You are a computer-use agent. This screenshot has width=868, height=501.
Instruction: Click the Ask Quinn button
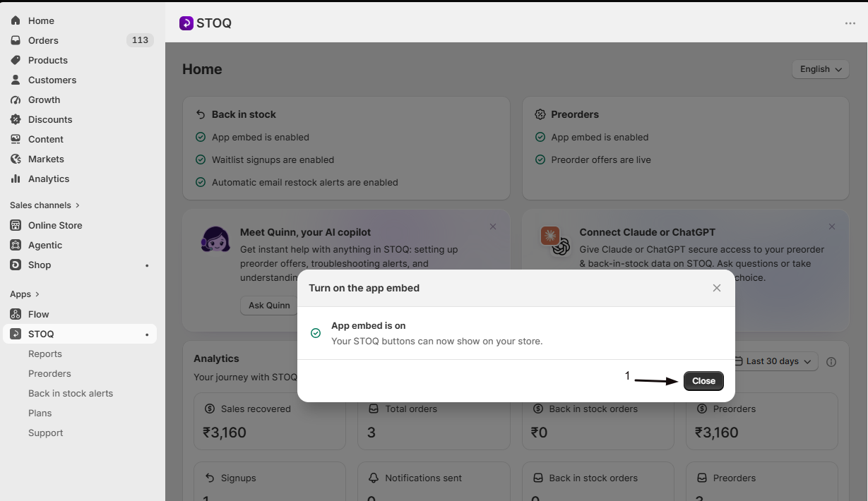pos(269,306)
